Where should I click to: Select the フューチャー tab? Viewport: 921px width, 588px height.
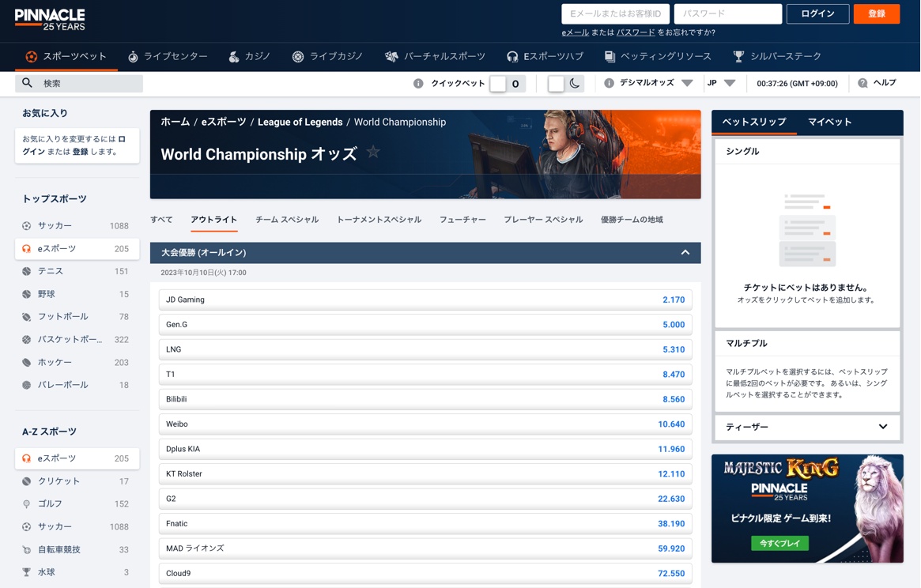pyautogui.click(x=462, y=220)
